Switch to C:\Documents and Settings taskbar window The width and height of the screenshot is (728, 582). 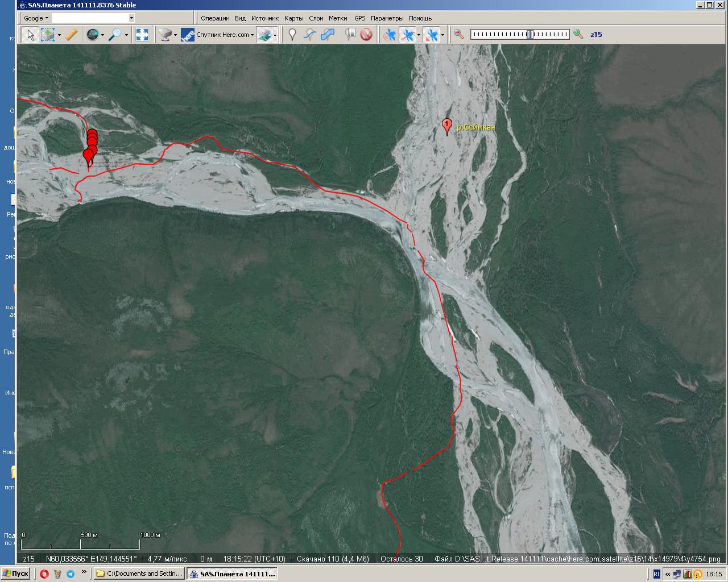pos(139,573)
